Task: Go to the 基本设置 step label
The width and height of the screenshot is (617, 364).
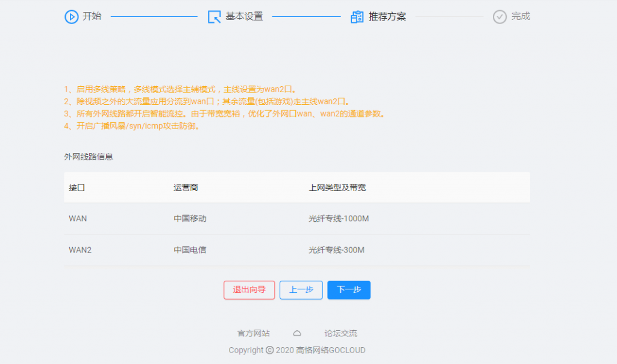Action: [244, 17]
